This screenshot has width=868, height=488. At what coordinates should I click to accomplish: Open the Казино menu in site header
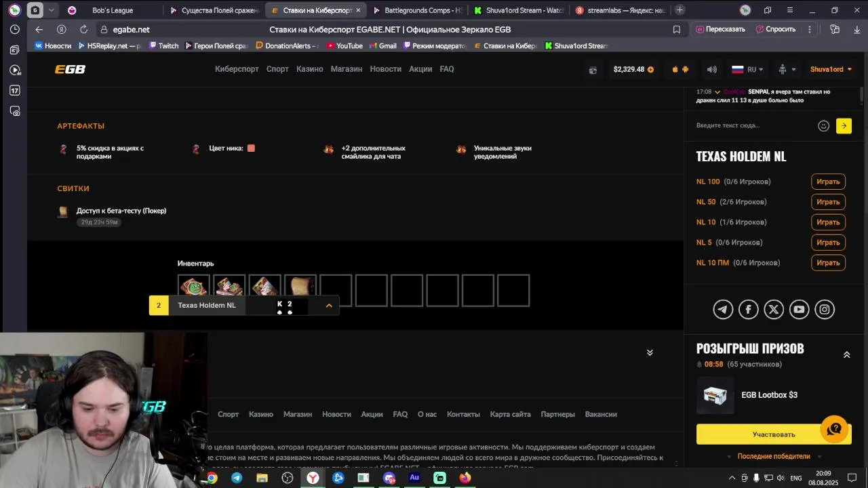pos(310,69)
